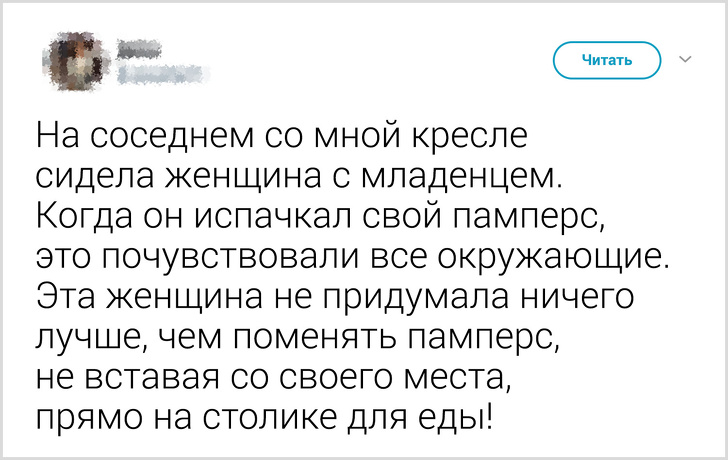
Task: Click the line "Эта женщина не придумала ничего"
Action: (336, 296)
